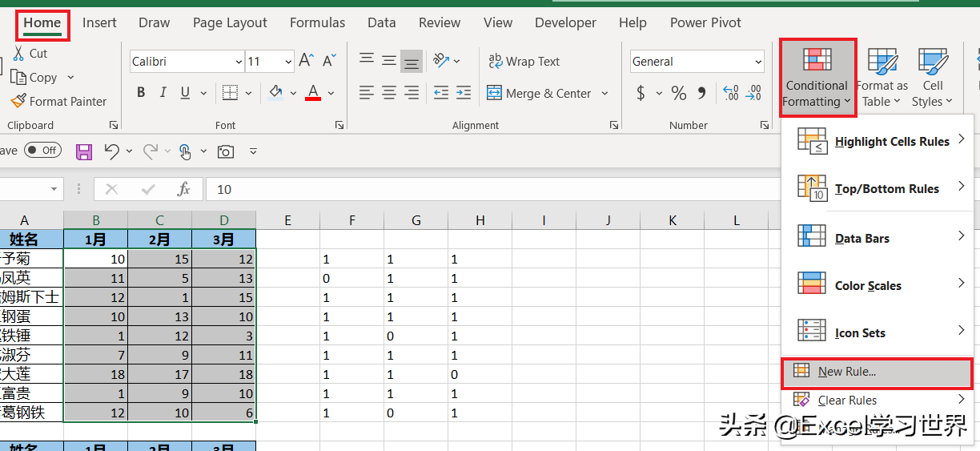Open Fill Color dropdown arrow
Screen dimensions: 980x451
292,93
